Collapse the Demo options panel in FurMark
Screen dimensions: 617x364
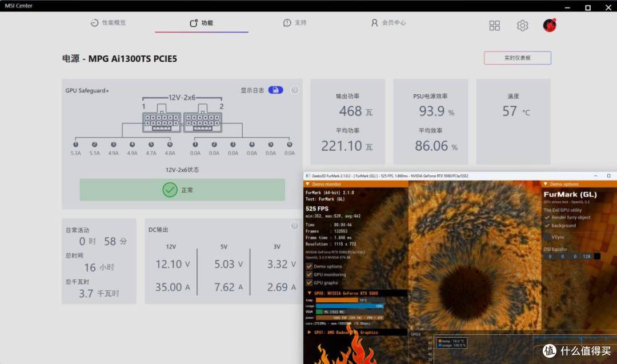(x=546, y=184)
